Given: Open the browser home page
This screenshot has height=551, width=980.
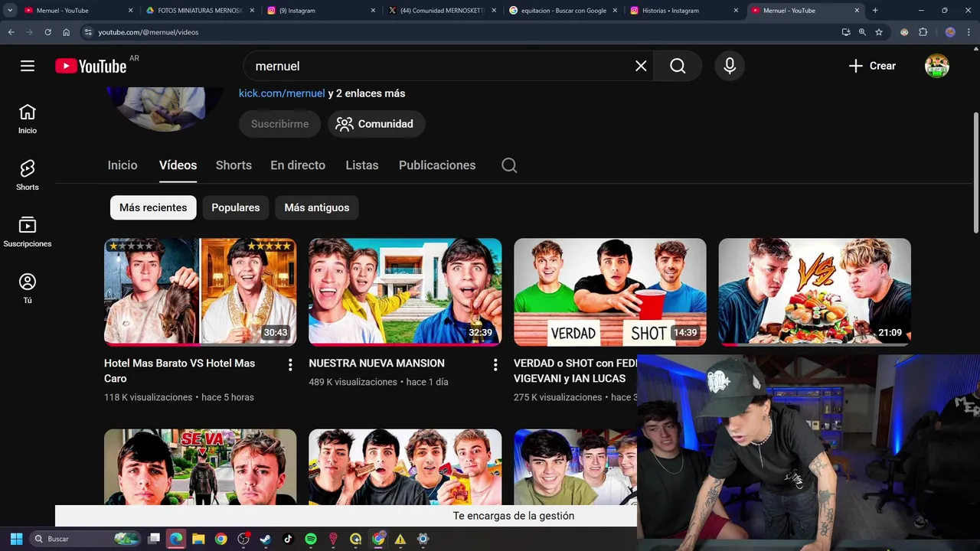Looking at the screenshot, I should pos(66,32).
